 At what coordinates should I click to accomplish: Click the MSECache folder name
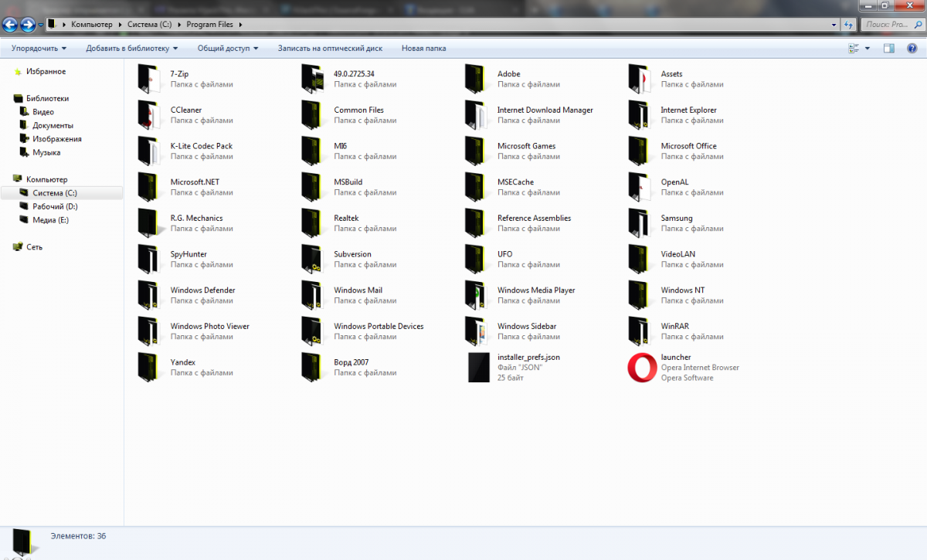tap(515, 182)
